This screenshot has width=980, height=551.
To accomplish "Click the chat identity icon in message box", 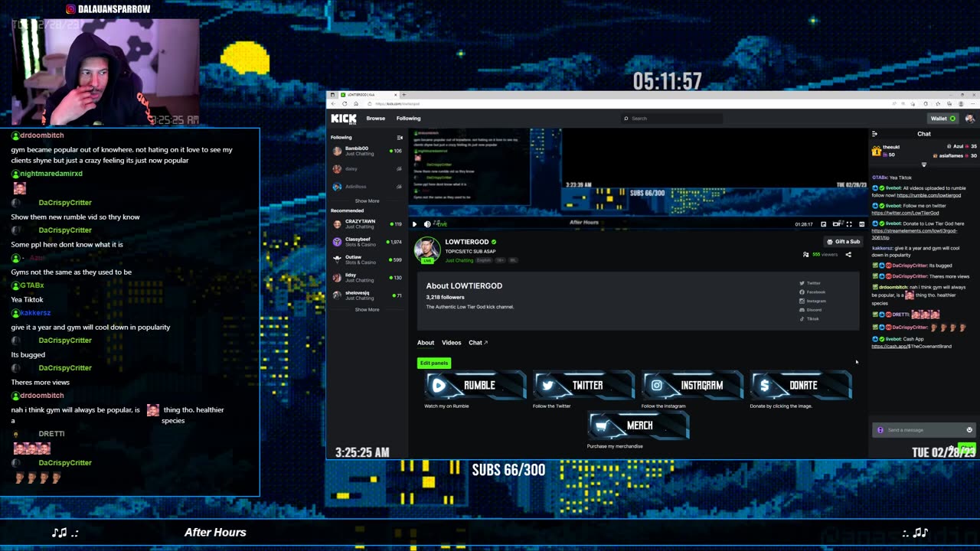I will tap(880, 430).
